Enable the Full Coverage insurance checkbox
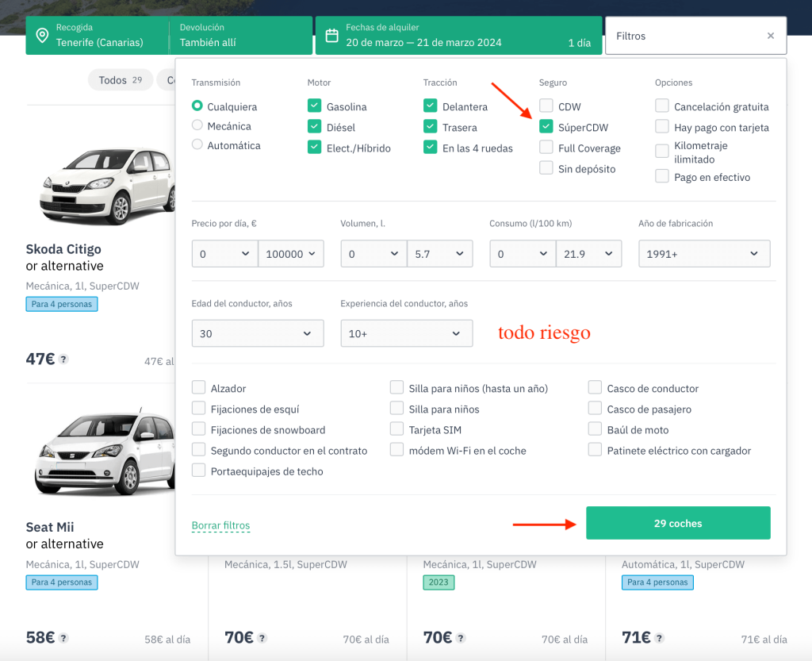Screen dimensions: 812x661 546,148
